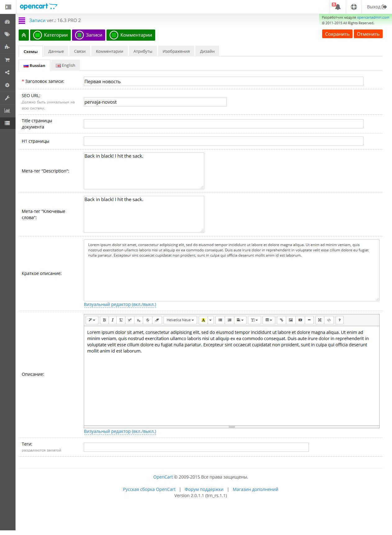Viewport: 392px width, 535px height.
Task: Switch editor to code view
Action: pyautogui.click(x=329, y=320)
